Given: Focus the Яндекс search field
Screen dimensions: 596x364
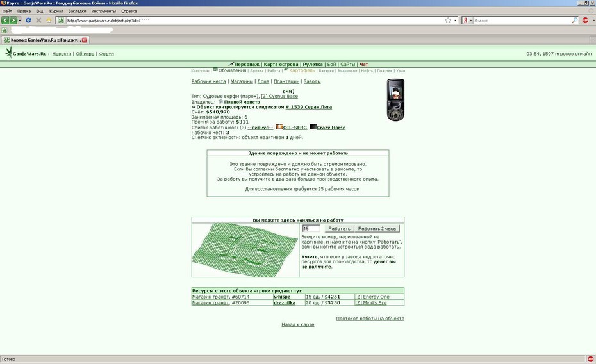Looking at the screenshot, I should point(522,21).
